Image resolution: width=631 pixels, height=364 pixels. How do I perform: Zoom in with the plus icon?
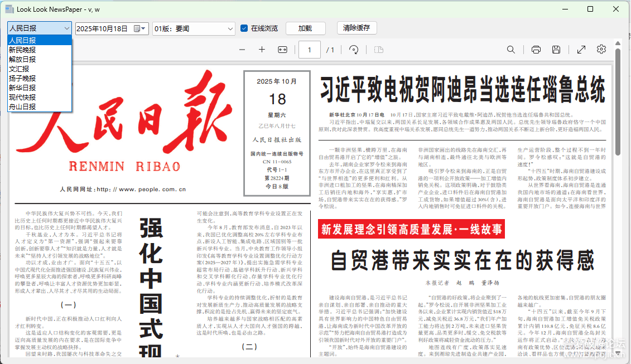pos(262,50)
